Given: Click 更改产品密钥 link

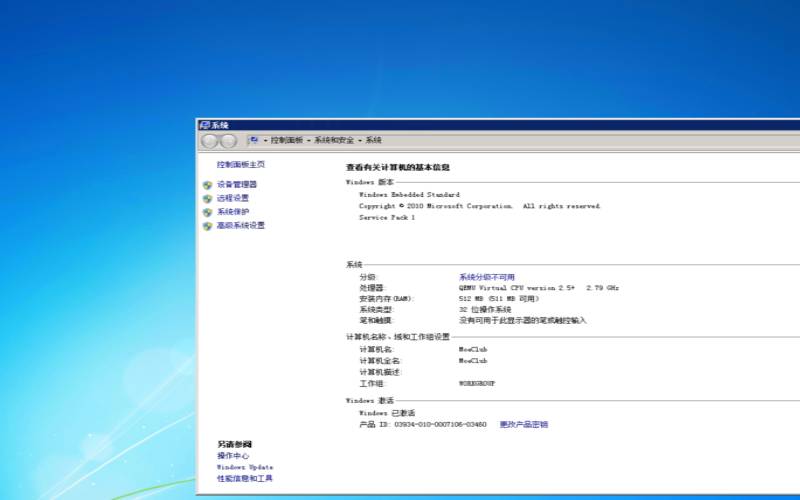Looking at the screenshot, I should 523,424.
